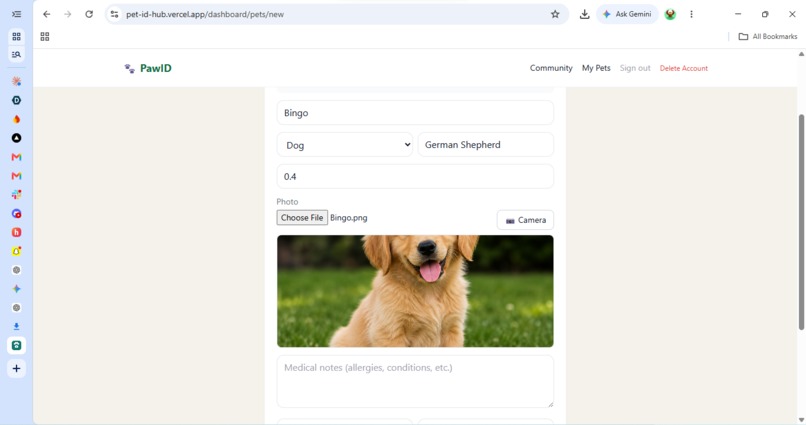
Task: Open the All Bookmarks folder
Action: [x=768, y=36]
